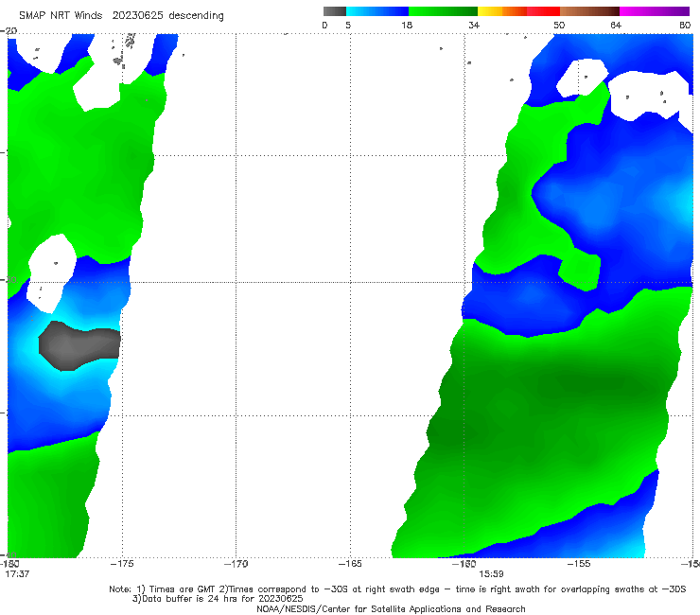The height and width of the screenshot is (615, 700).
Task: Click the cyan-to-blue segment of the color bar
Action: 377,11
